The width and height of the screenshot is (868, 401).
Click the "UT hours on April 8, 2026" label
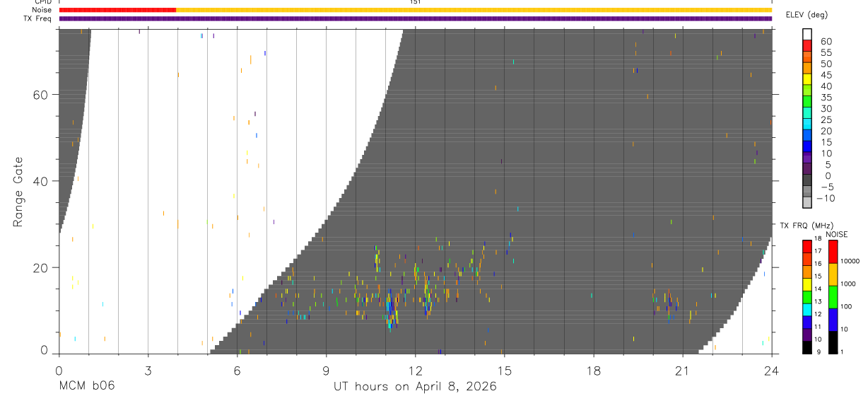(415, 386)
